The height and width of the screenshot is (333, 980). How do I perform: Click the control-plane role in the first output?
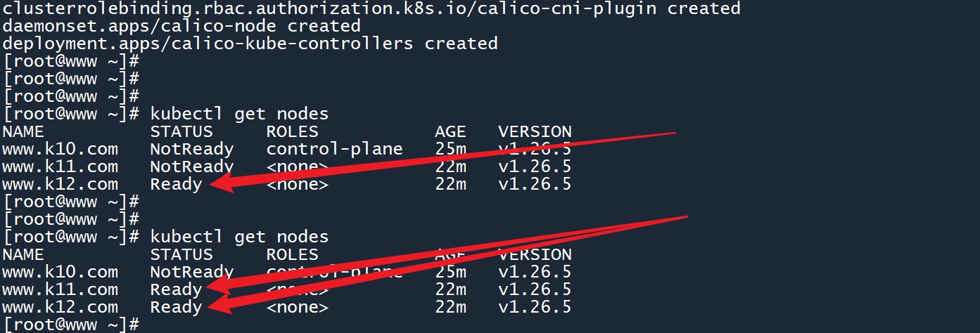334,149
